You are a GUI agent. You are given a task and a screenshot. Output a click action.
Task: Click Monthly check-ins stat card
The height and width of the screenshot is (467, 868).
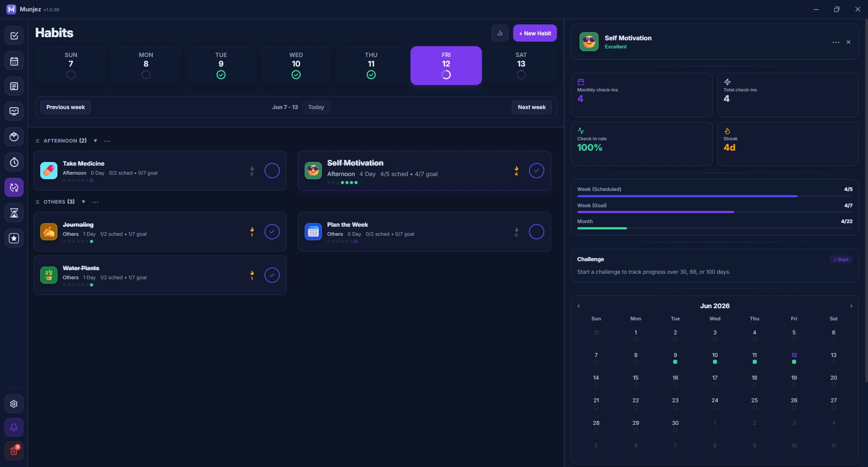click(642, 95)
